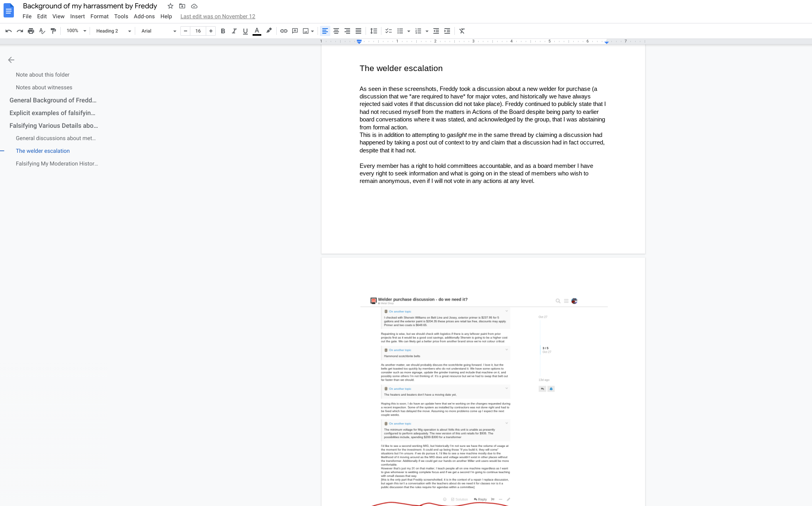This screenshot has height=506, width=812.
Task: Open the text color picker
Action: pyautogui.click(x=257, y=31)
